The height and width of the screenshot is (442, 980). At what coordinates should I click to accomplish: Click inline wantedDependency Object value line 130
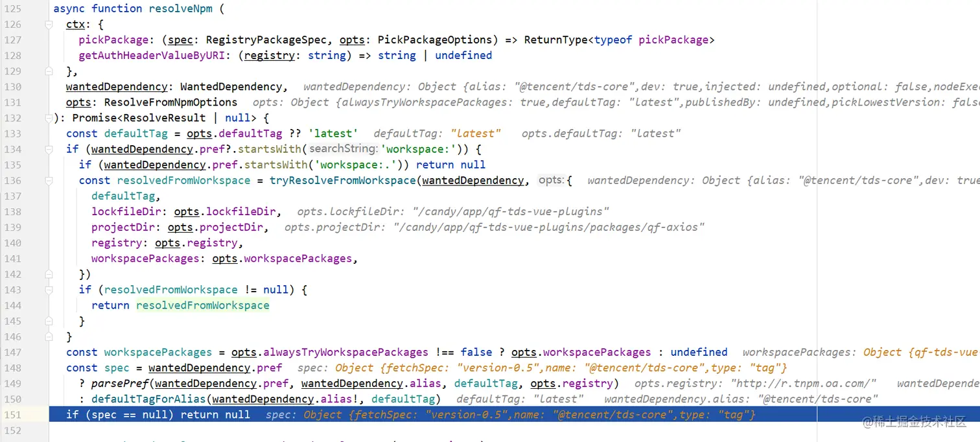click(699, 87)
